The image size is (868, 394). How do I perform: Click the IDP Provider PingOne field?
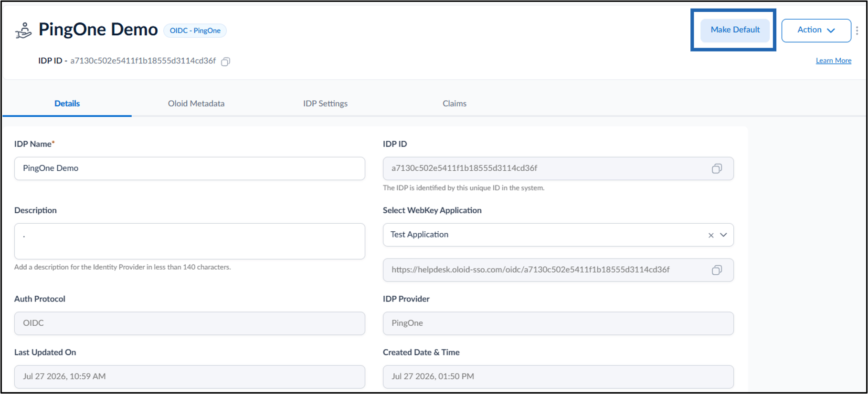point(558,323)
